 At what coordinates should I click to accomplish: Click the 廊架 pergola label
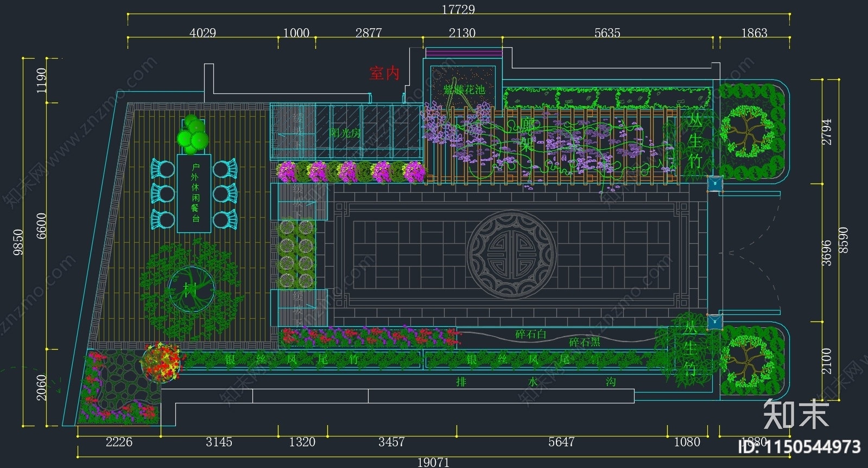coord(528,135)
